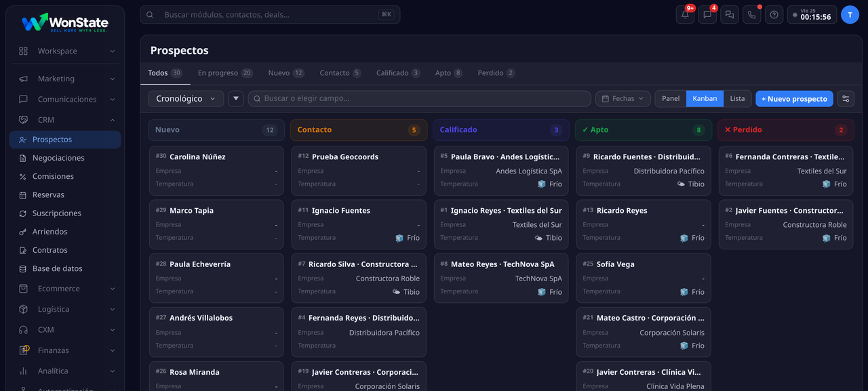
Task: Open Ignacio Fuentes prospect card
Action: click(x=359, y=224)
